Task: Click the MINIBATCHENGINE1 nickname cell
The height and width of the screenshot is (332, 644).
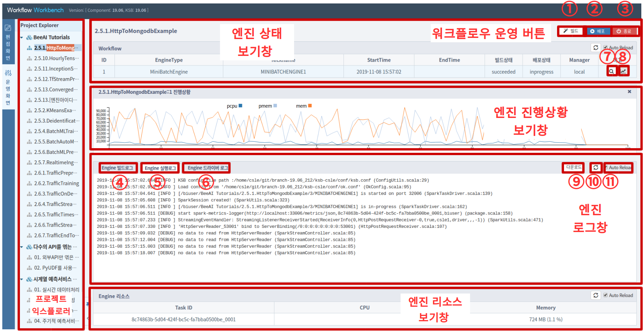Action: tap(283, 72)
